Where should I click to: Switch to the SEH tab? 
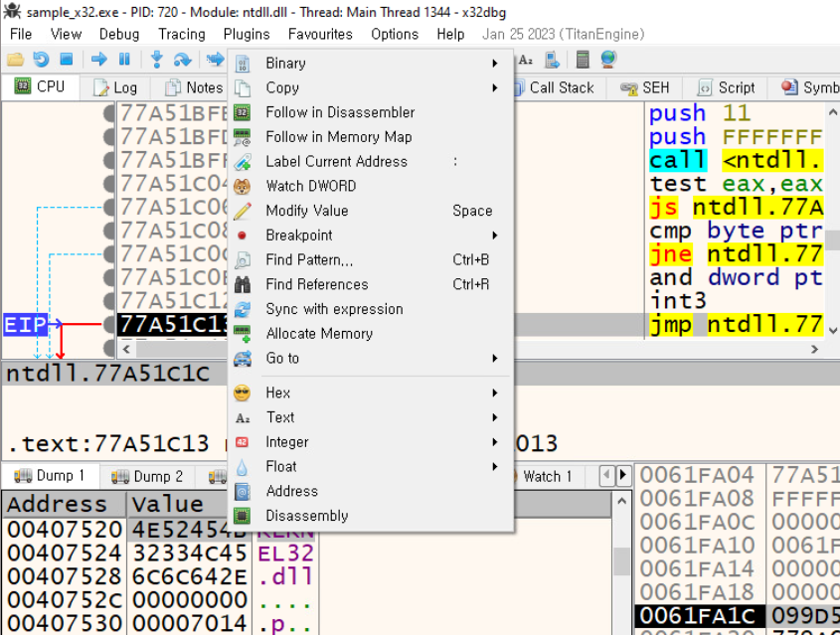(645, 87)
